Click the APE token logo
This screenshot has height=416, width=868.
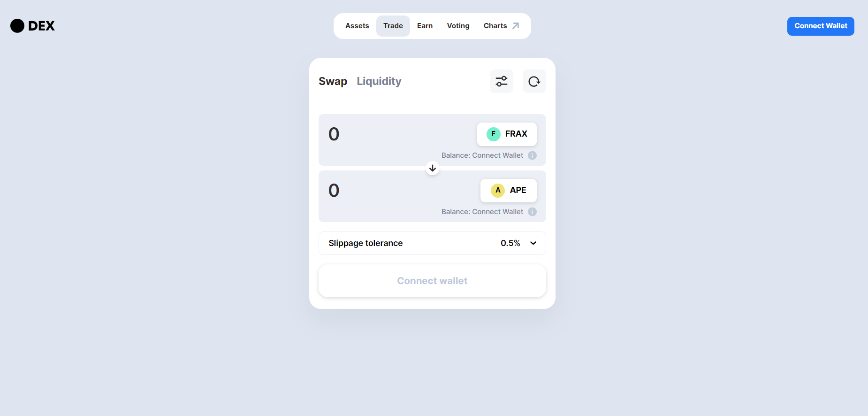pyautogui.click(x=497, y=190)
